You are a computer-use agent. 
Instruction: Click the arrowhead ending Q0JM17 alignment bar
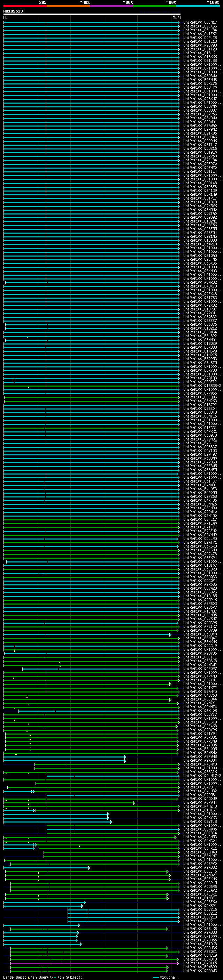coord(178,23)
